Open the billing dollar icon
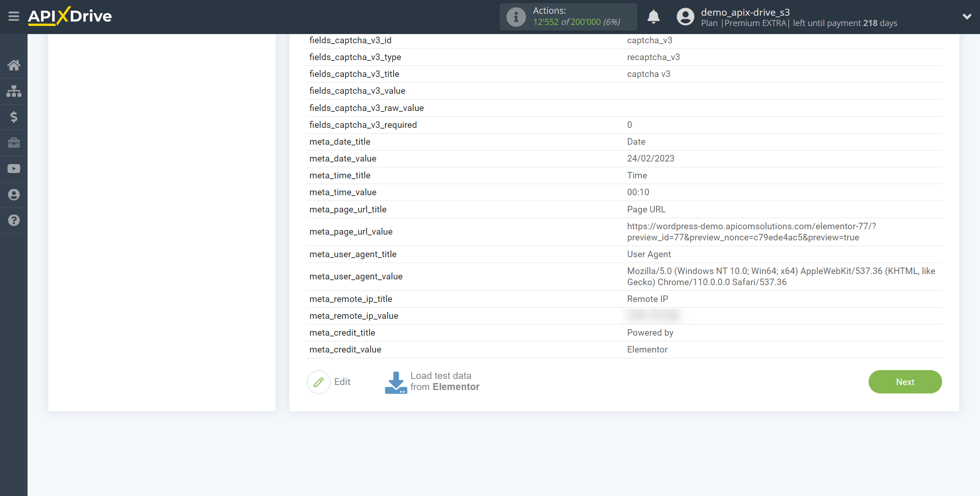 click(x=14, y=117)
